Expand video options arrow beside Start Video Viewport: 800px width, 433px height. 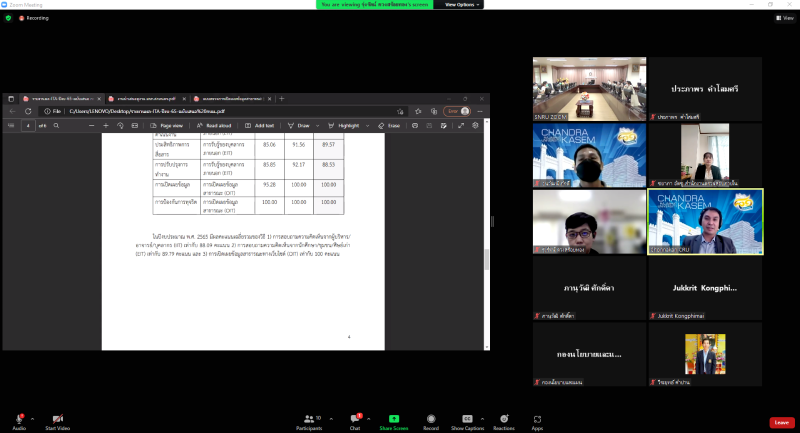point(73,419)
